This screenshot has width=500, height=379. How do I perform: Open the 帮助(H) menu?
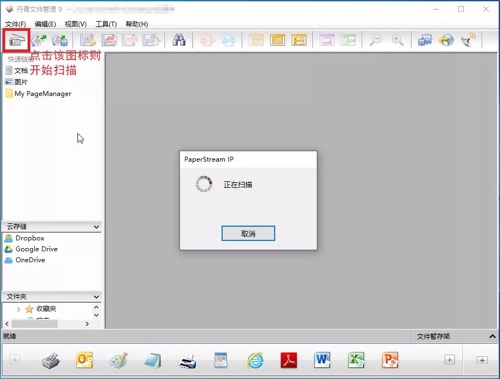[x=137, y=24]
